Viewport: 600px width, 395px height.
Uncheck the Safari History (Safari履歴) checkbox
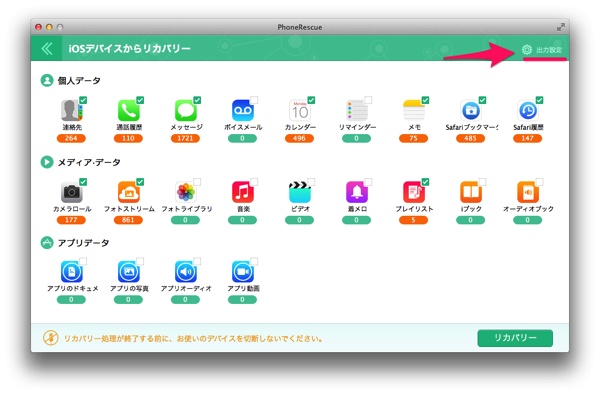539,100
